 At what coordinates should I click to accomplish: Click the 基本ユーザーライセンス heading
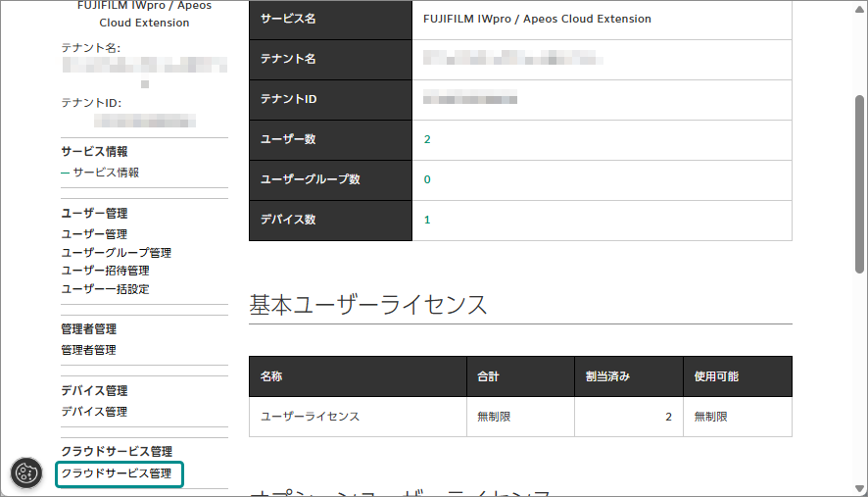367,305
